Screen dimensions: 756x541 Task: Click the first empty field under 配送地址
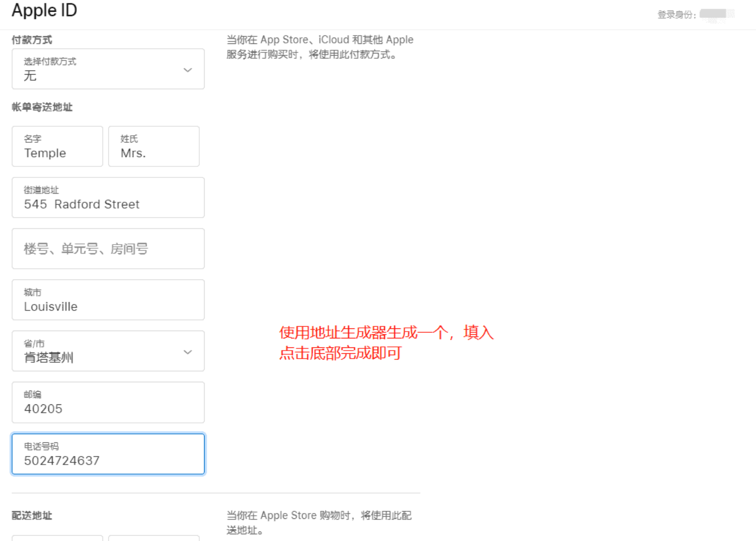point(57,539)
